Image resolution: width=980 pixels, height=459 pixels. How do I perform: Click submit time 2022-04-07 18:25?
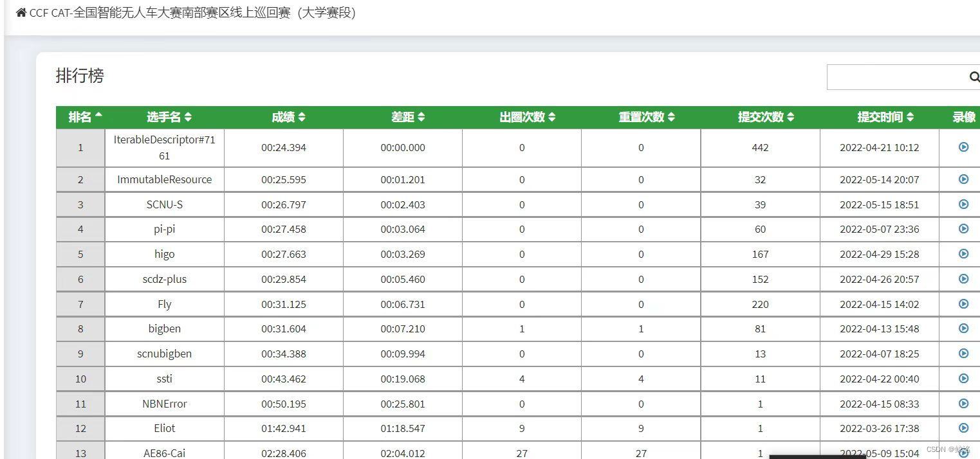(880, 354)
